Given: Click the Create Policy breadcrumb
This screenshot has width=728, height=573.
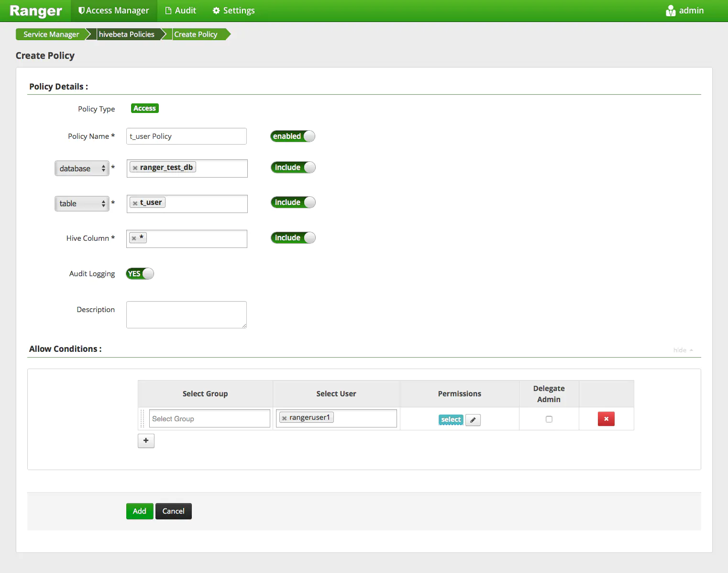Looking at the screenshot, I should pyautogui.click(x=196, y=34).
